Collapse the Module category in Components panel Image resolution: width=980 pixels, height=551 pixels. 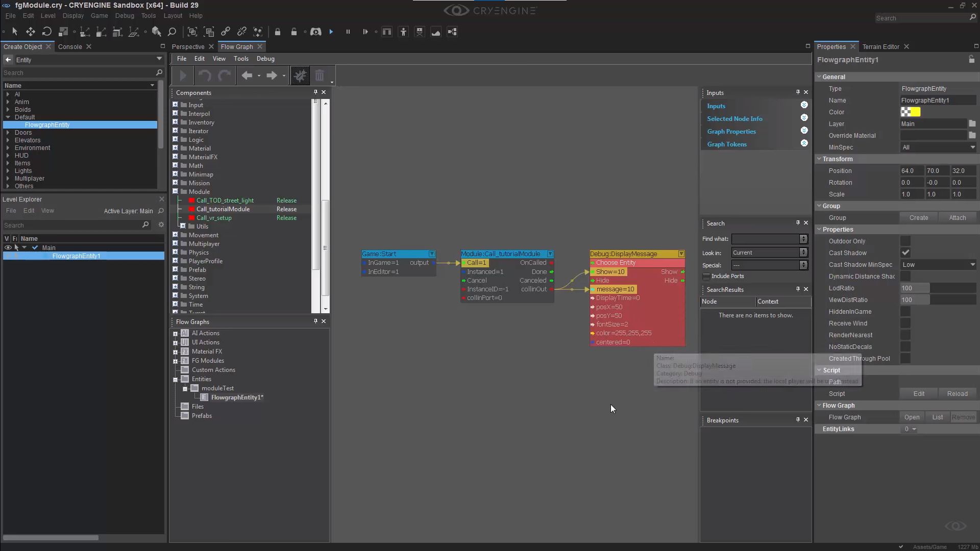(x=175, y=191)
